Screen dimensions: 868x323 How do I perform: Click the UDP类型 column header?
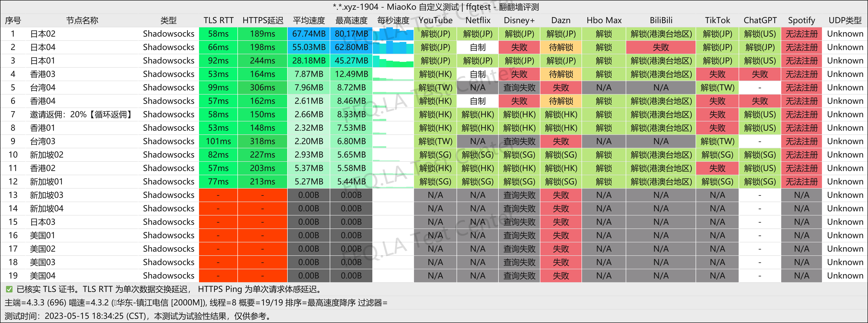click(845, 20)
